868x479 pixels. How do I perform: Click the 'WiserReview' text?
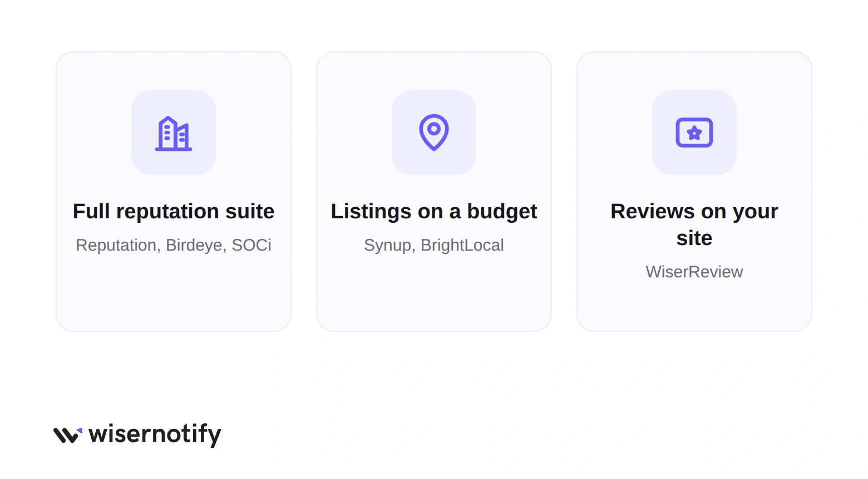[694, 272]
